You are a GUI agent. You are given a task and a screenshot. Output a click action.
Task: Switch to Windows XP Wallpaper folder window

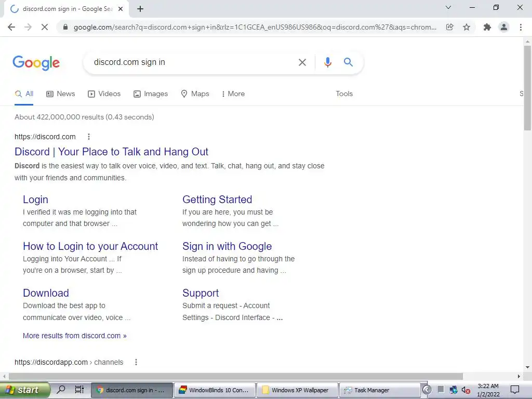click(x=298, y=390)
